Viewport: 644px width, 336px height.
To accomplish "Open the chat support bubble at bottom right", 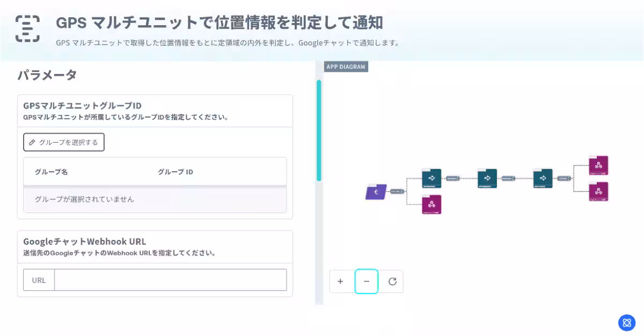I will coord(626,323).
